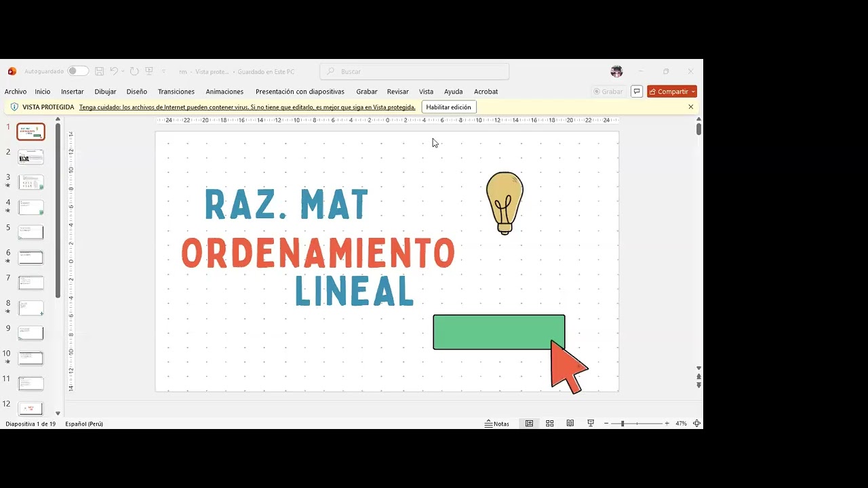
Task: Switch to Reading view icon
Action: 570,424
